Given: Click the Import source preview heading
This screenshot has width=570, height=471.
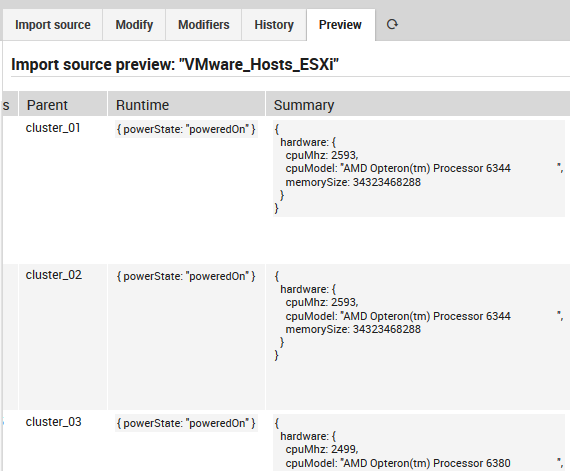Looking at the screenshot, I should [x=175, y=64].
